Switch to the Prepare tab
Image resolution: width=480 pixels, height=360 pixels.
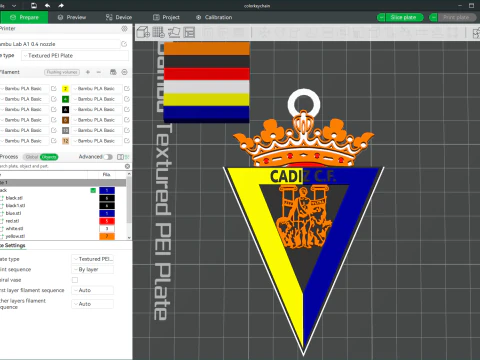pyautogui.click(x=24, y=17)
